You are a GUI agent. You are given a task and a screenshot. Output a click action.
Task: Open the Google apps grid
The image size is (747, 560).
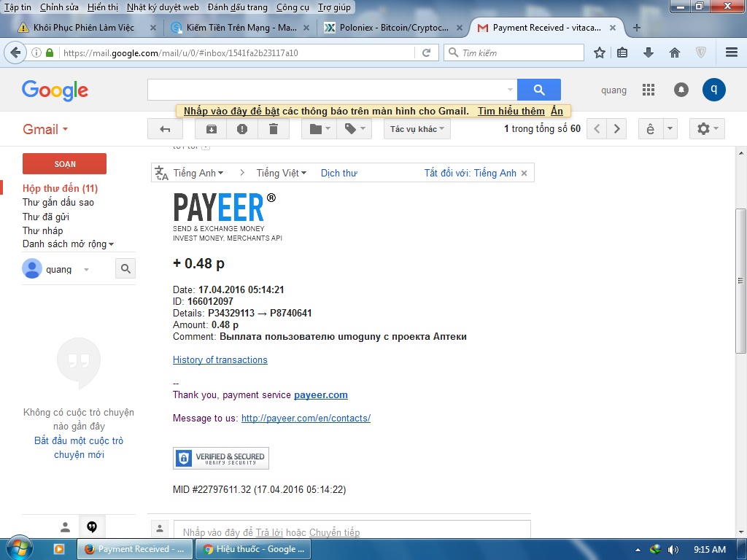coord(649,90)
